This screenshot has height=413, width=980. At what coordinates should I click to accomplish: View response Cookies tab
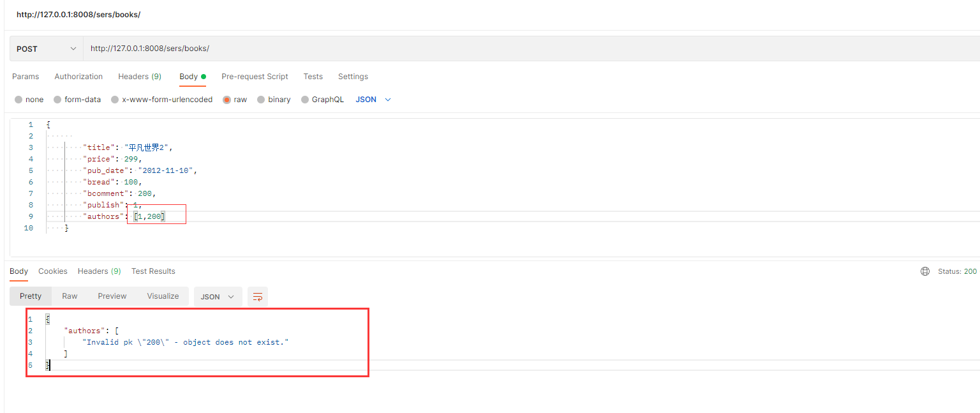click(52, 271)
